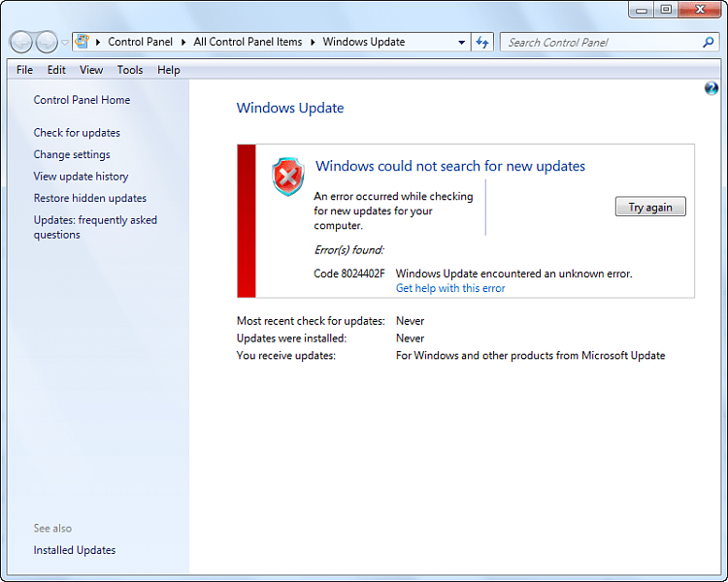Click the Refresh icon beside address bar
728x582 pixels.
(x=482, y=43)
